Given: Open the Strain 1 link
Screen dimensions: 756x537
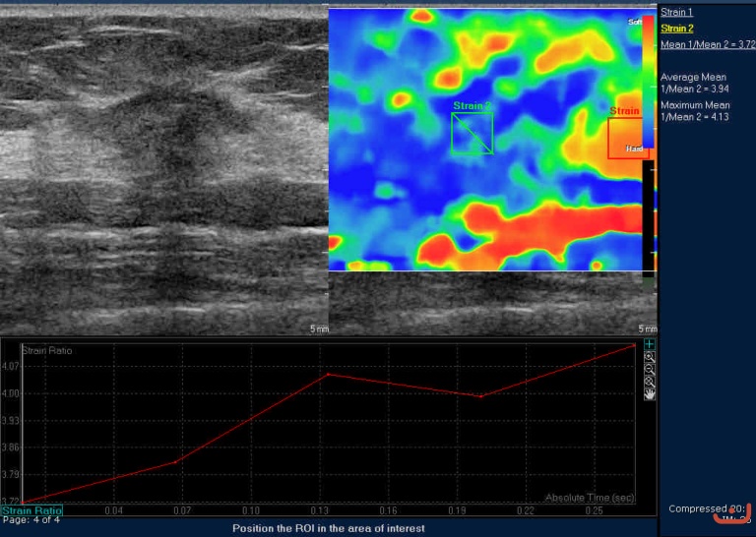Looking at the screenshot, I should [676, 12].
